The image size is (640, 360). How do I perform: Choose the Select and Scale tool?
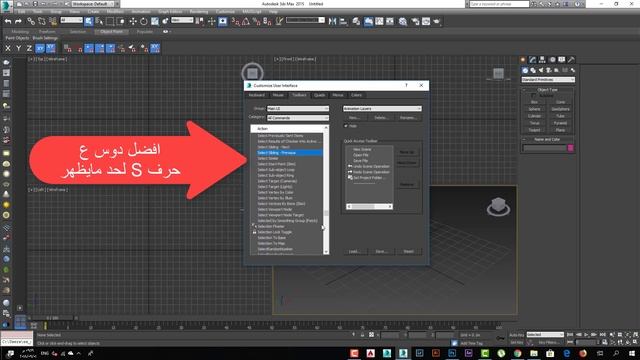click(155, 21)
